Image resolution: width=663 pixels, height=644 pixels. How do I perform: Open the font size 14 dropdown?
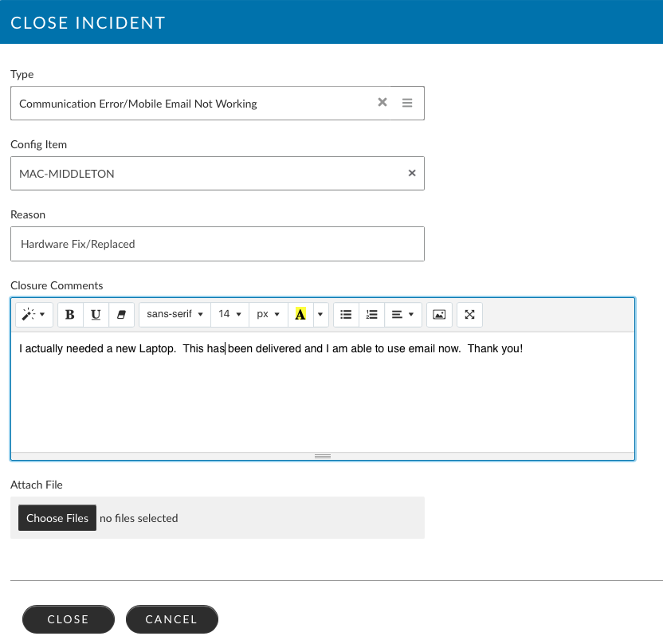(229, 315)
